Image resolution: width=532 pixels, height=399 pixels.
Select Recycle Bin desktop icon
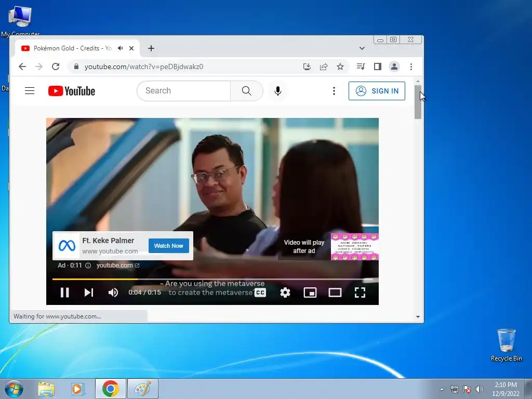506,345
